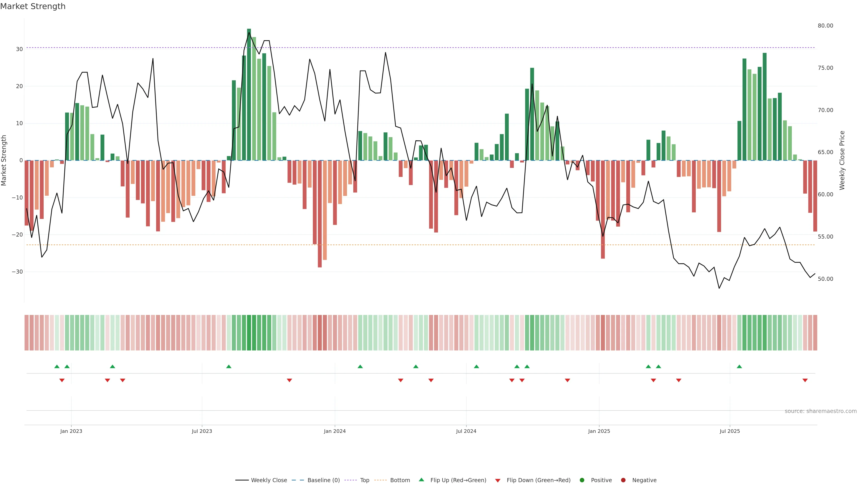
Task: Click the Jan 2024 x-axis label
Action: click(x=335, y=431)
